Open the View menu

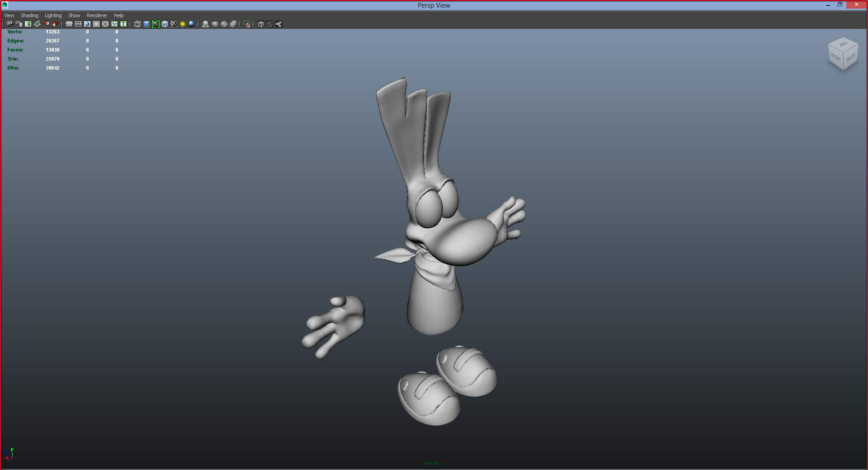9,15
